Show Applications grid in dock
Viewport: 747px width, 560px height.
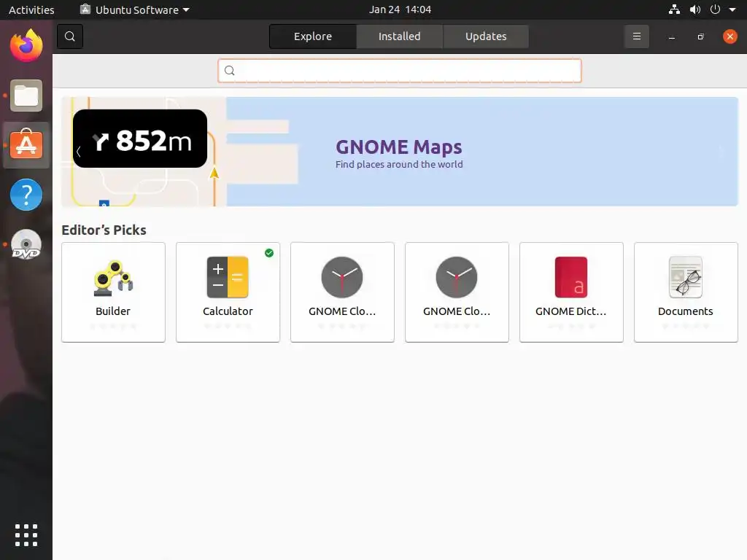[26, 535]
